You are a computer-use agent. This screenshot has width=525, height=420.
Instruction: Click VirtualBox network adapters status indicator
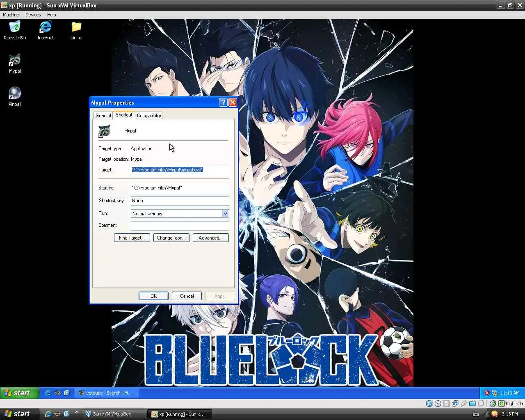click(x=455, y=404)
